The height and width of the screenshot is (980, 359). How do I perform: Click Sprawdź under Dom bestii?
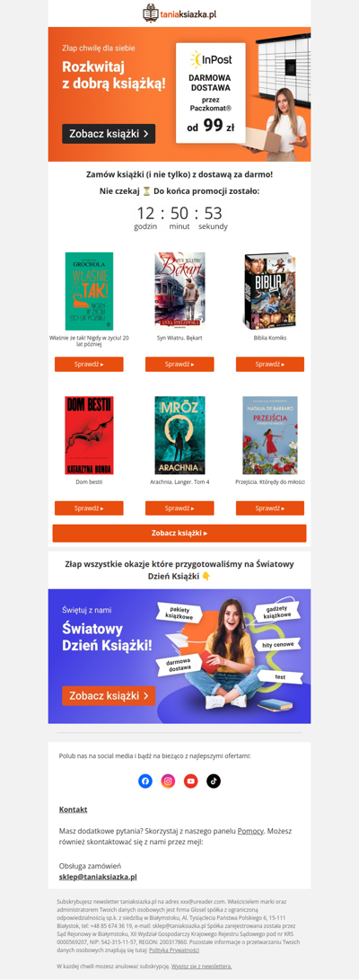click(x=89, y=508)
